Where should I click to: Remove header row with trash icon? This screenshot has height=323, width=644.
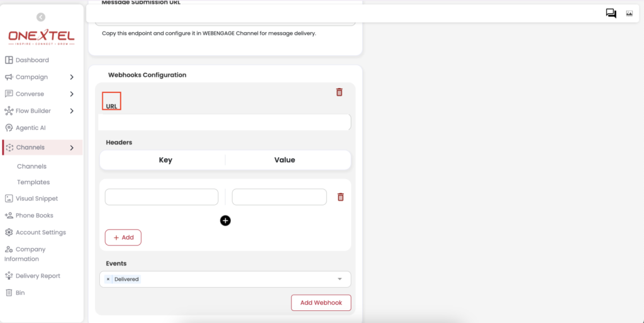pyautogui.click(x=340, y=197)
